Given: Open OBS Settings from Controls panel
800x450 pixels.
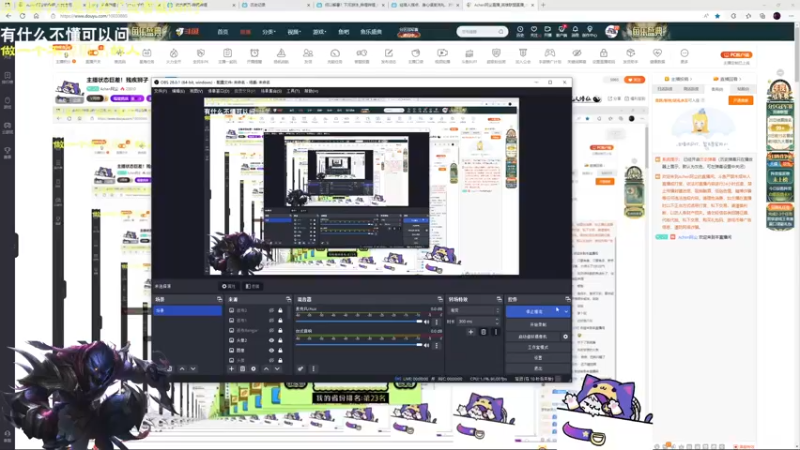Looking at the screenshot, I should (x=538, y=358).
